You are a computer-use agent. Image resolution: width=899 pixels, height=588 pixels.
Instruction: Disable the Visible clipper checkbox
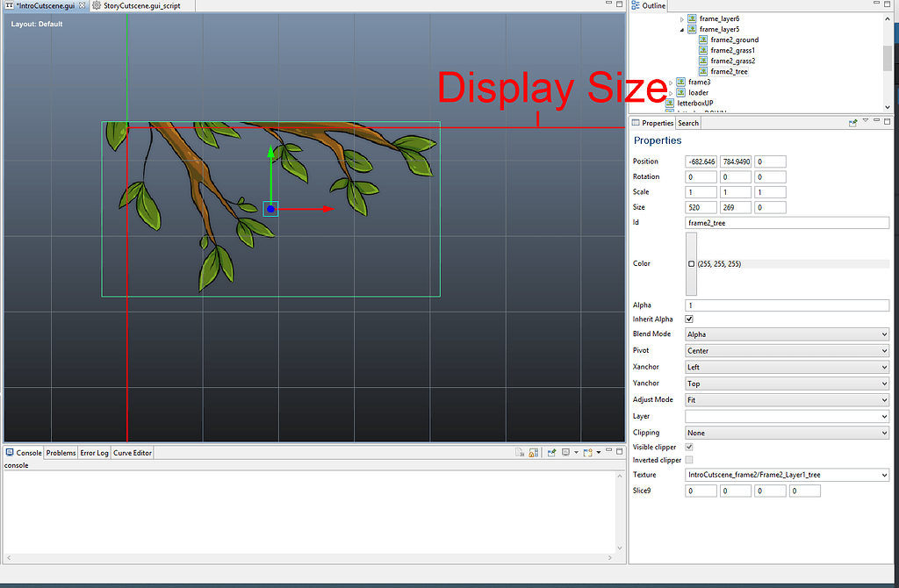click(690, 447)
